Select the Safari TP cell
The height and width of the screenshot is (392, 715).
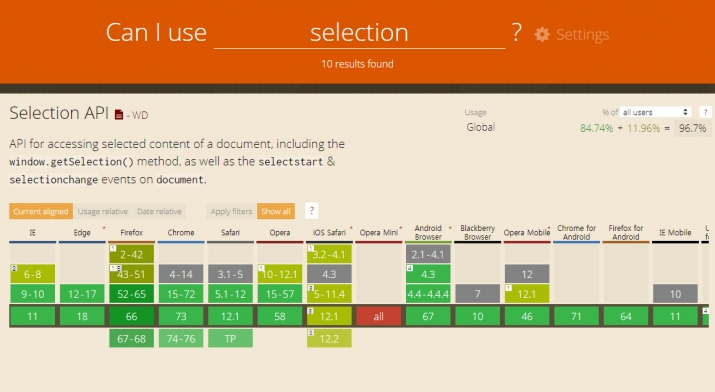pos(230,339)
